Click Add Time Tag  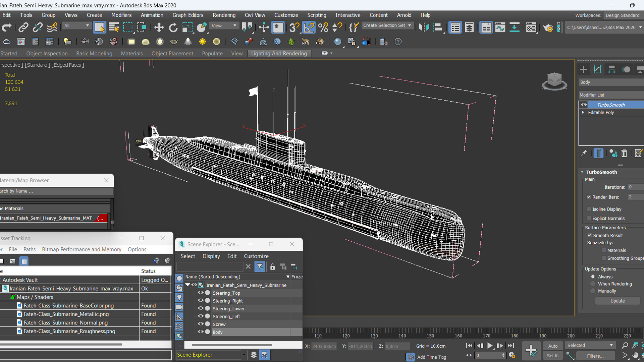tap(431, 357)
